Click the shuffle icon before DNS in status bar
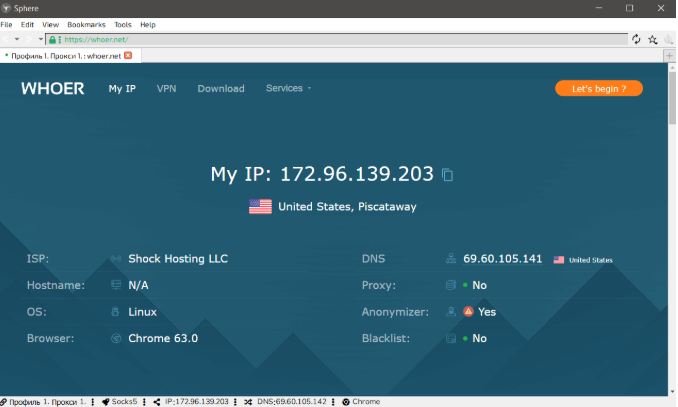 tap(248, 402)
